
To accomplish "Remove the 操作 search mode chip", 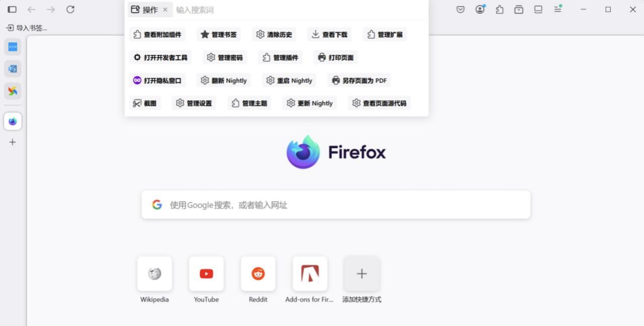I will [x=165, y=10].
